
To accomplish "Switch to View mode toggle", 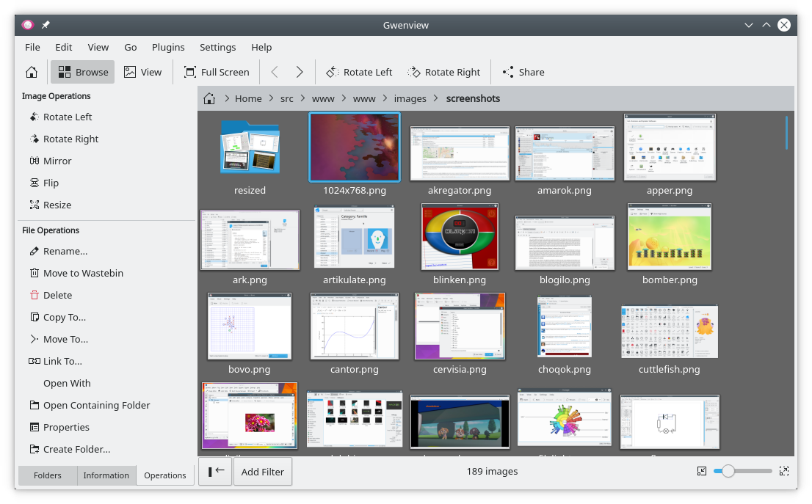I will (142, 72).
